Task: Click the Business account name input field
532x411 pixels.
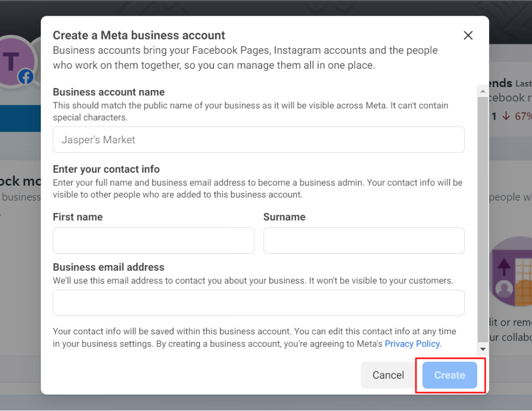Action: [x=259, y=140]
